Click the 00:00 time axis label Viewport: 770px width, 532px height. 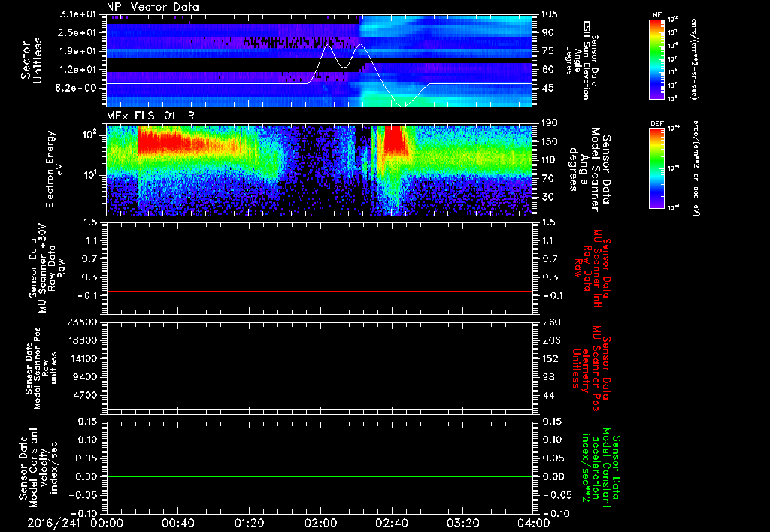[x=107, y=523]
